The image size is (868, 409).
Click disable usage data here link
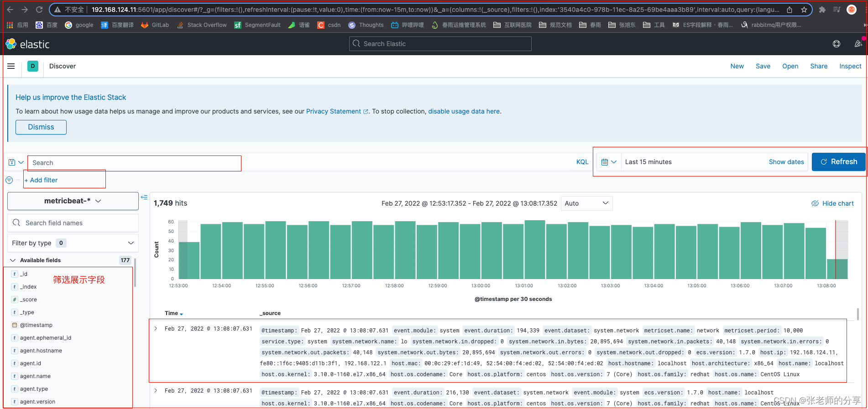[464, 111]
